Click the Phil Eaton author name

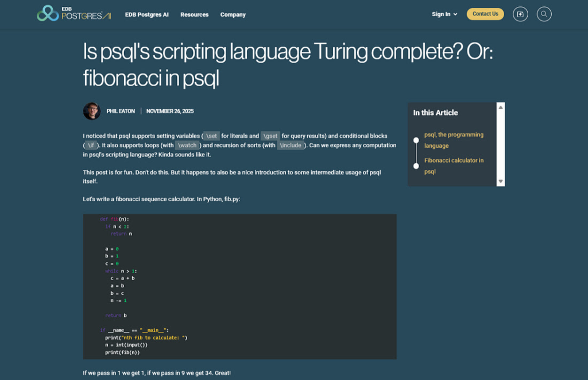point(120,111)
